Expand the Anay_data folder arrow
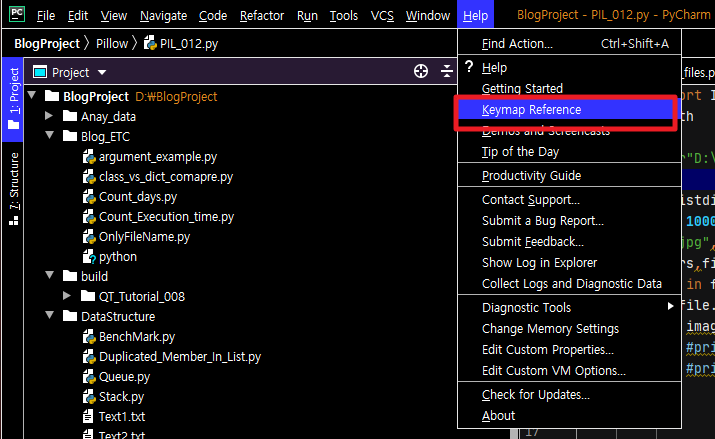The image size is (715, 439). 49,116
